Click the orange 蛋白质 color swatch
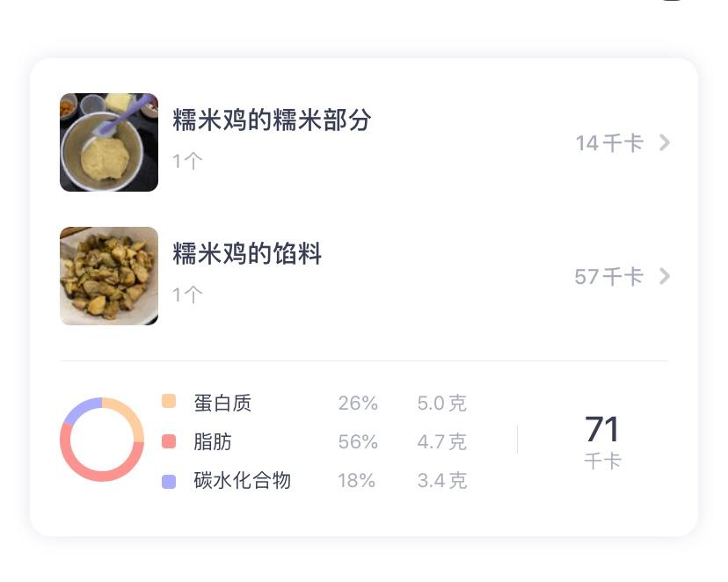 (169, 402)
